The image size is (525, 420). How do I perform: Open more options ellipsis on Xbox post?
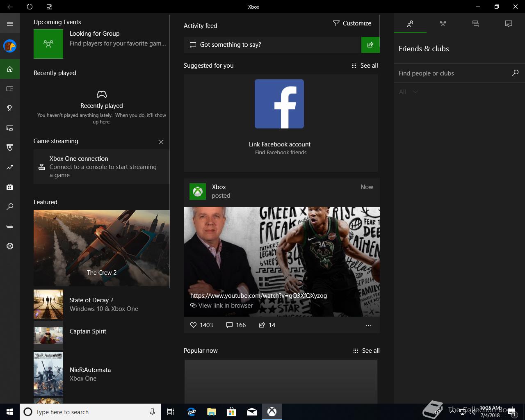coord(368,325)
